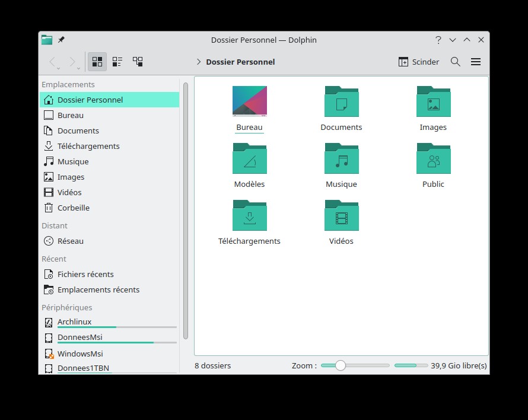This screenshot has height=420, width=528.
Task: Click the Récent section header
Action: click(54, 259)
